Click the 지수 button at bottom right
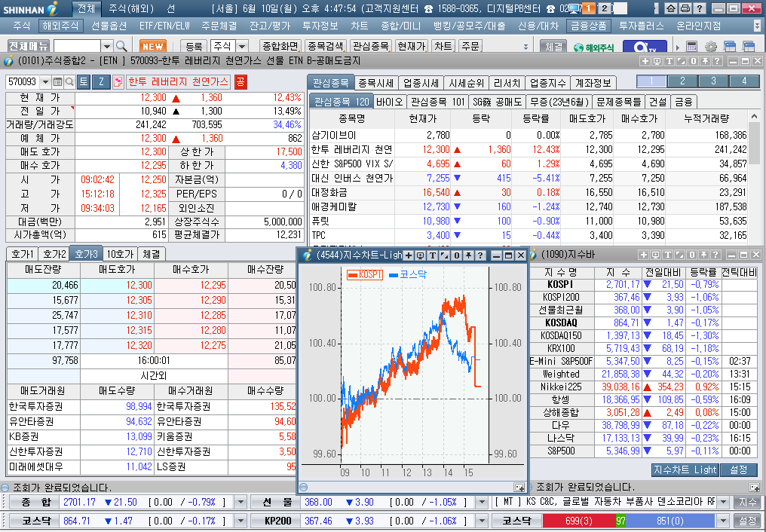Viewport: 766px width, 532px height. click(747, 502)
